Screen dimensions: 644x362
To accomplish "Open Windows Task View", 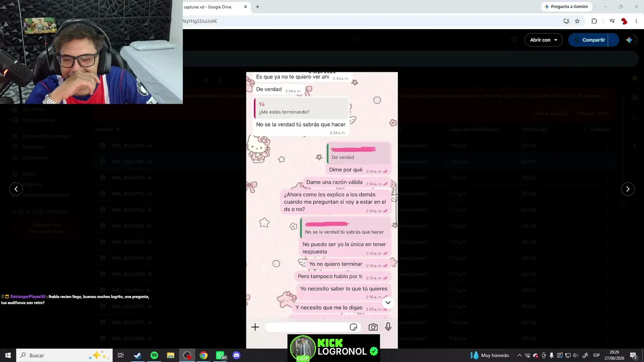I will (121, 355).
